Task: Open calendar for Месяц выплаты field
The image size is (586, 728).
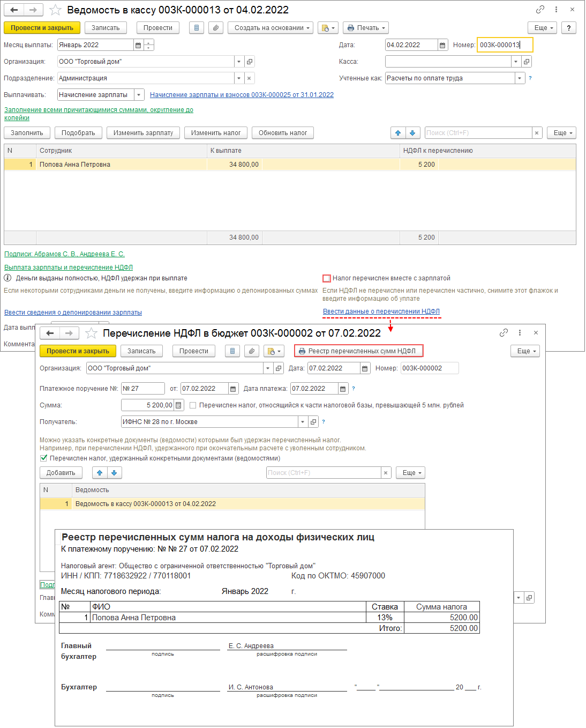Action: [x=138, y=46]
